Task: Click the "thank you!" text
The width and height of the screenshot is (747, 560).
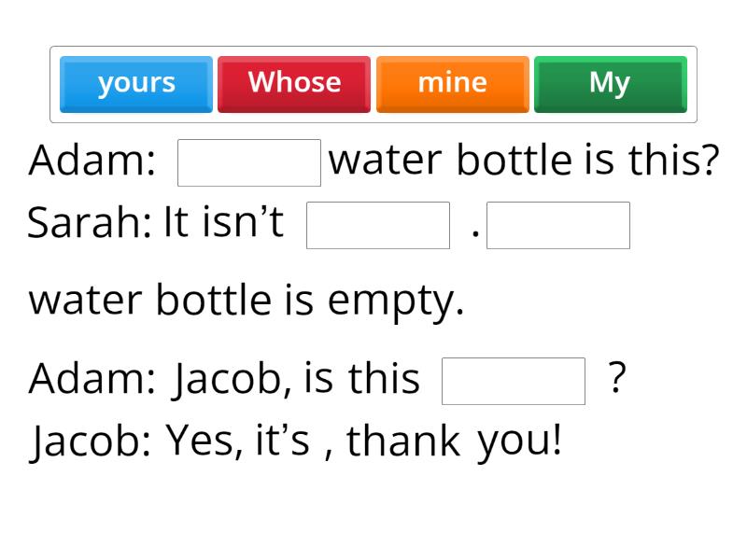Action: click(x=455, y=441)
